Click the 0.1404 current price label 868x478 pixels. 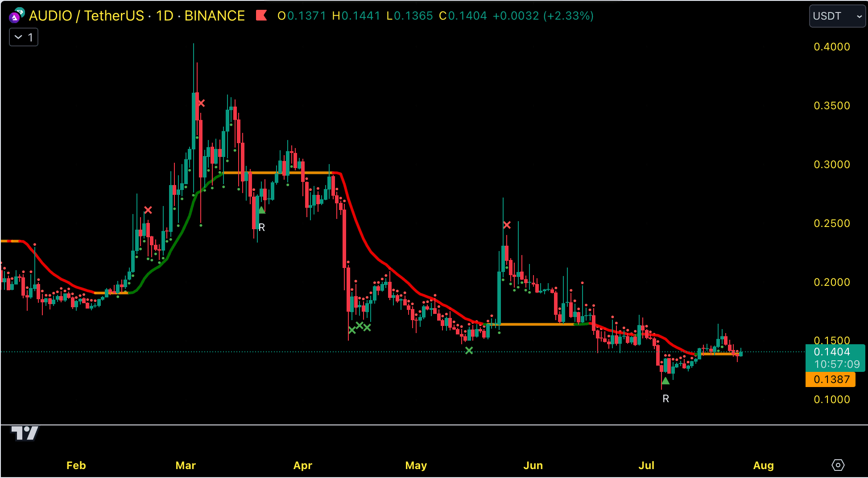[x=832, y=352]
